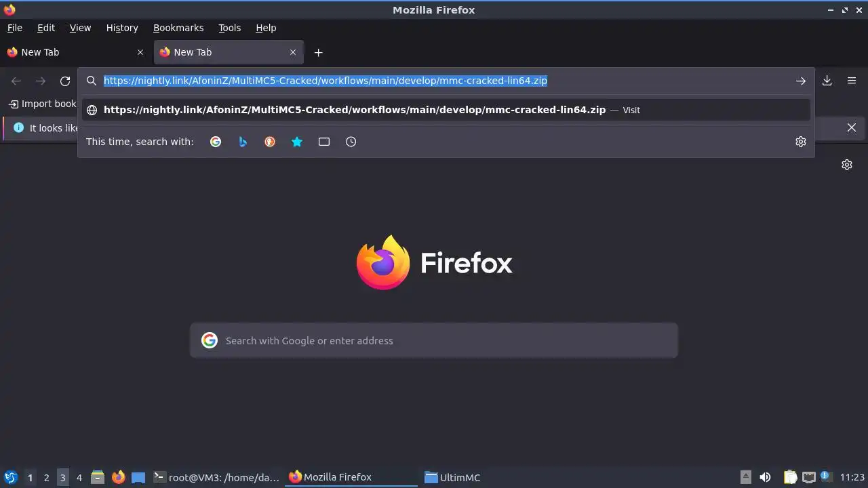Open search settings gear in dropdown
This screenshot has height=488, width=868.
coord(801,142)
